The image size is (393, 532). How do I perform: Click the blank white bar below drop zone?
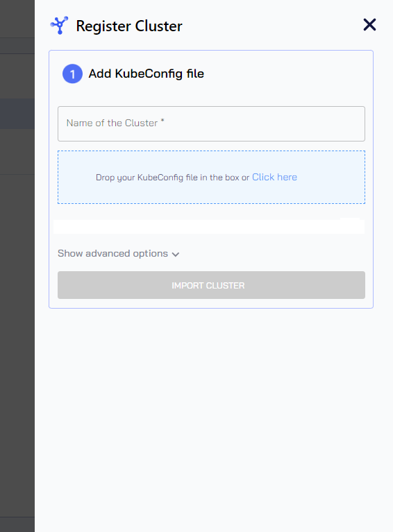(209, 226)
